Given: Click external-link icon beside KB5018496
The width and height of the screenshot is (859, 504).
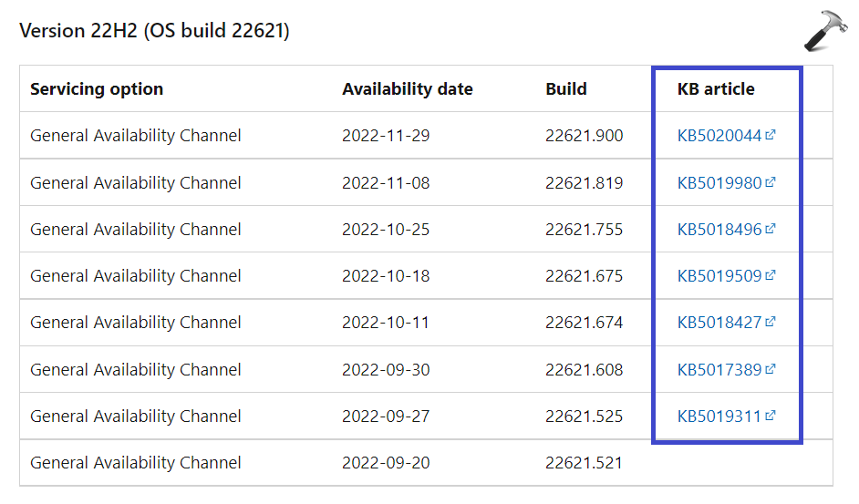Looking at the screenshot, I should [771, 229].
